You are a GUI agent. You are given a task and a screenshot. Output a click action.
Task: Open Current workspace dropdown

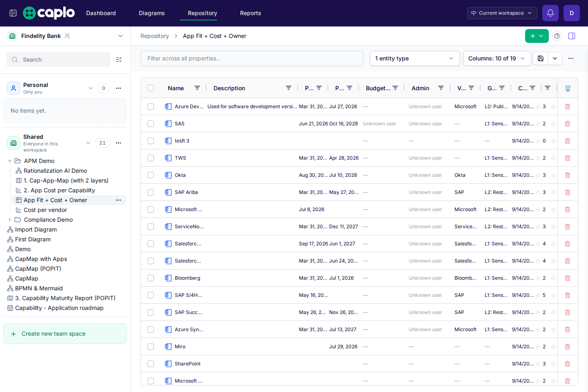[x=502, y=13]
